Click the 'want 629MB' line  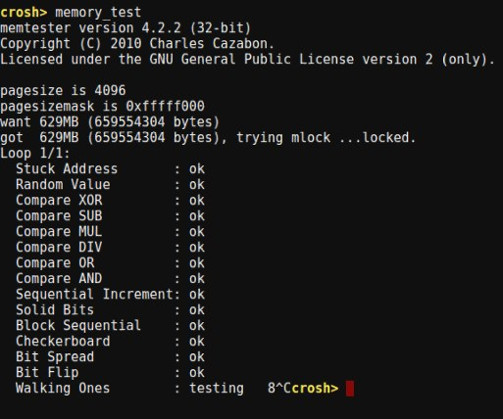click(110, 122)
